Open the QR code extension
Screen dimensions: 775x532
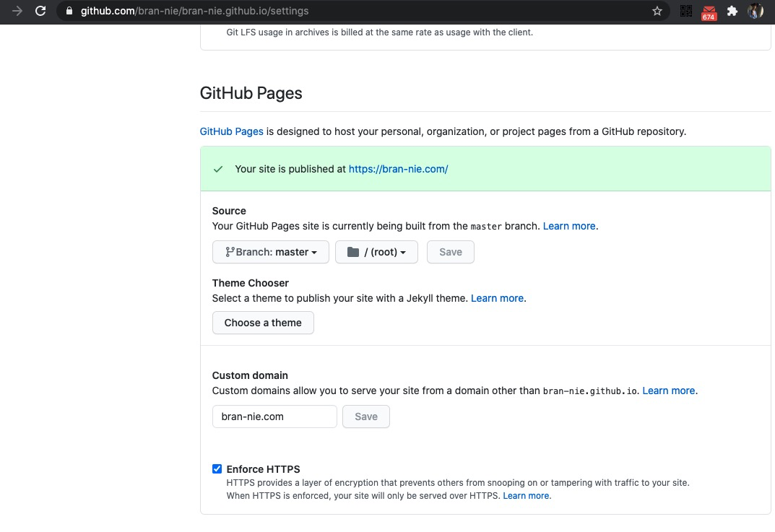tap(685, 11)
